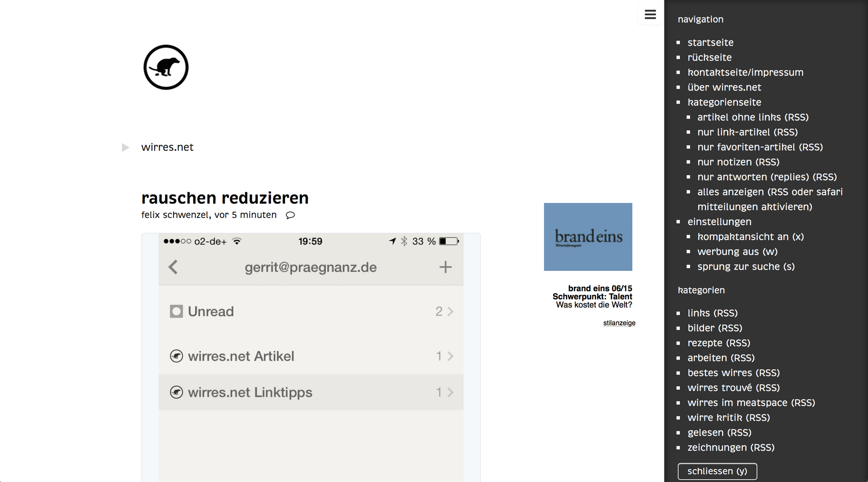The image size is (868, 482).
Task: Go to startseite in navigation
Action: click(710, 42)
